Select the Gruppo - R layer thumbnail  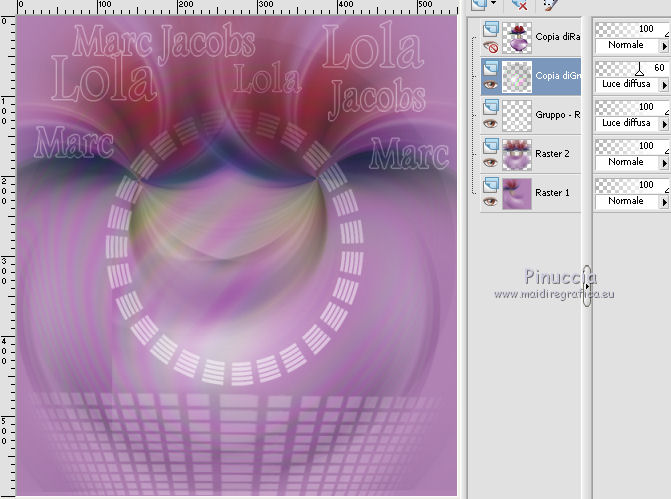coord(517,116)
